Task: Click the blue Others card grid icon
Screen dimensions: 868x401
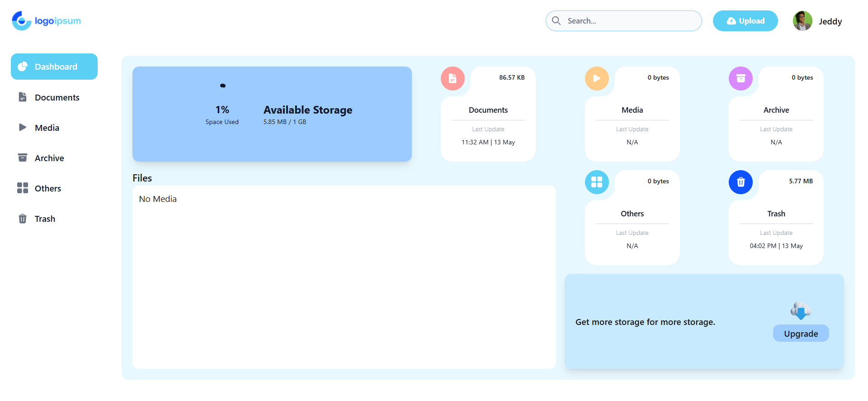Action: tap(597, 182)
